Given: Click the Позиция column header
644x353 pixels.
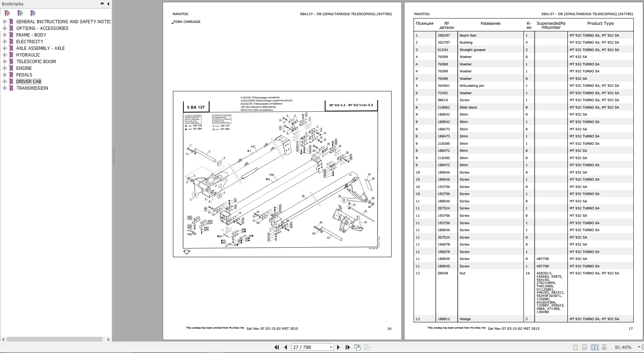Looking at the screenshot, I should [x=424, y=23].
